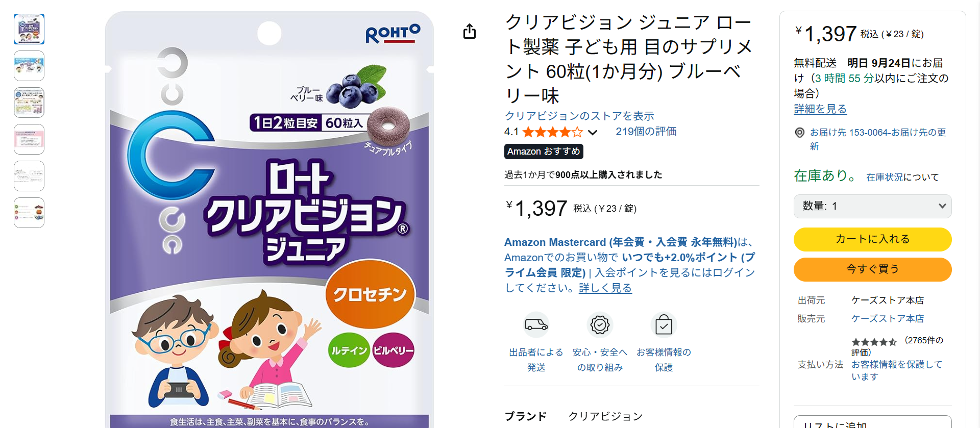Expand the rating breakdown chevron
Viewport: 980px width, 428px height.
click(x=593, y=133)
